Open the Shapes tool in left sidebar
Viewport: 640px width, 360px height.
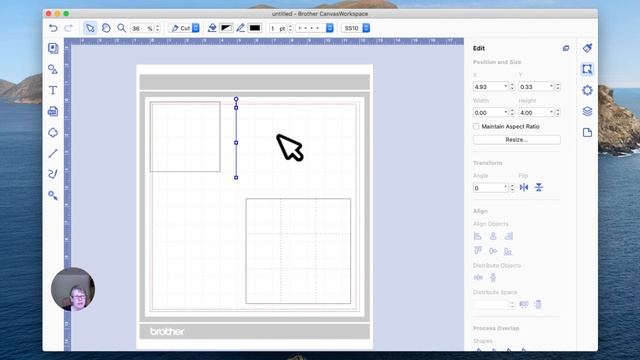tap(53, 69)
